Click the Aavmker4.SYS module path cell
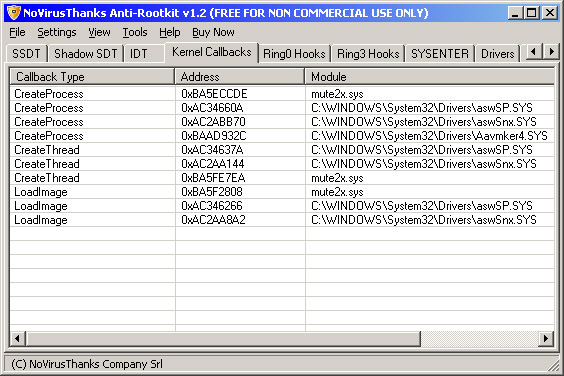564x376 pixels. (x=429, y=136)
